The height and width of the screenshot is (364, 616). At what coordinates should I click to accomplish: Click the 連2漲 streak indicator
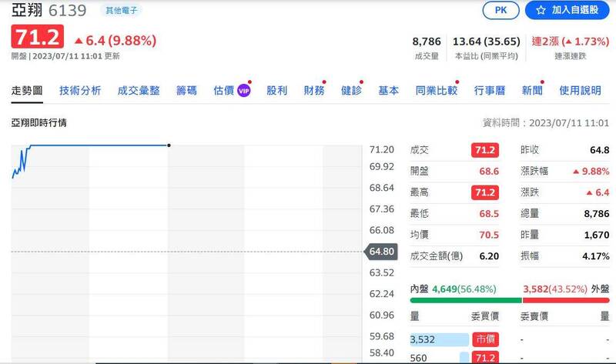570,42
